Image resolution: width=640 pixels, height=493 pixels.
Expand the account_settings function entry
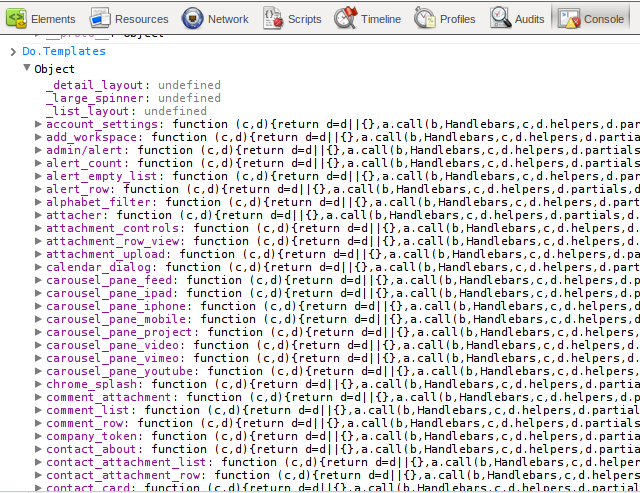coord(38,124)
